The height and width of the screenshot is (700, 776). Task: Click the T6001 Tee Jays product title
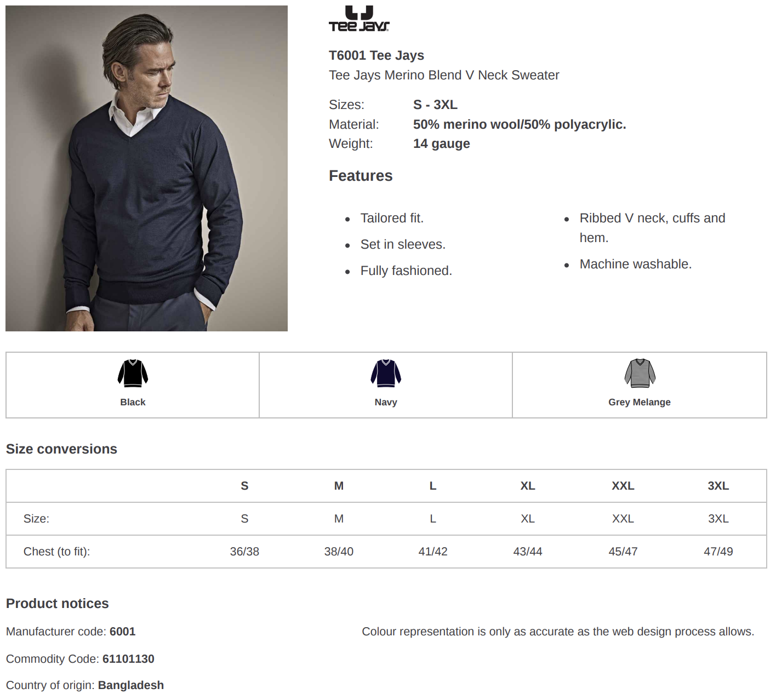click(x=376, y=55)
